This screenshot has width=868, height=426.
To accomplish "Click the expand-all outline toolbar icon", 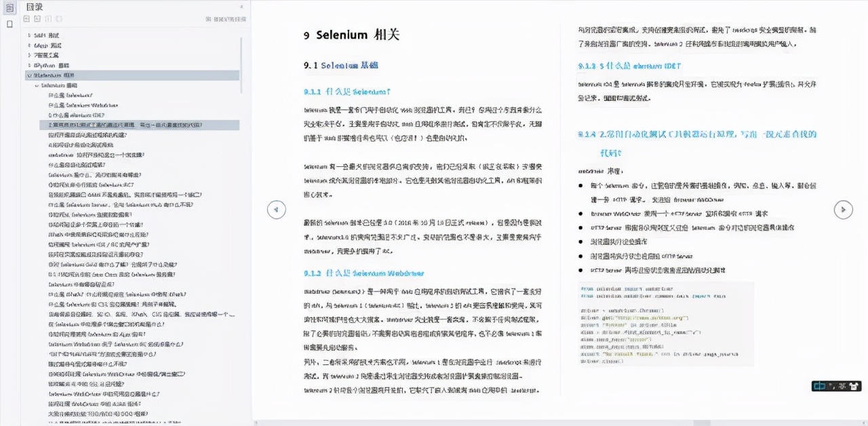I will coord(27,19).
